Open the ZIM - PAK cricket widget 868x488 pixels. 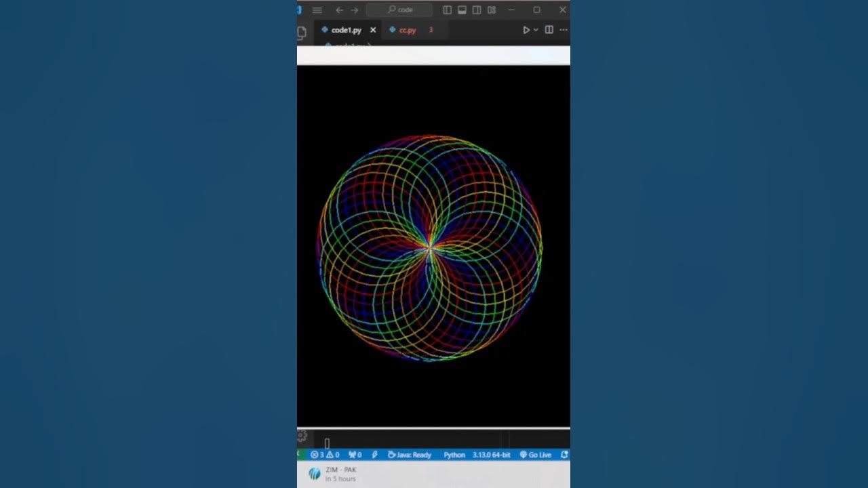click(332, 474)
